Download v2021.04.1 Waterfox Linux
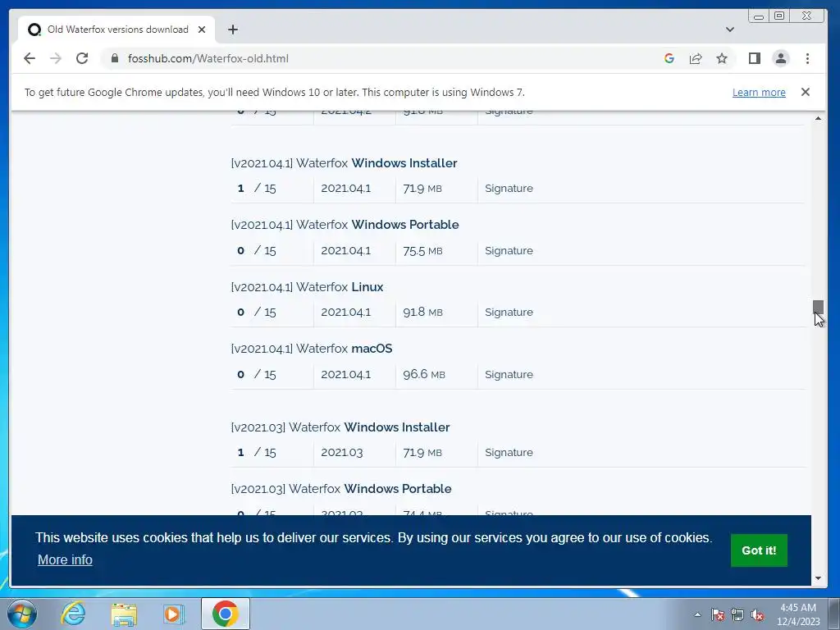 (x=307, y=287)
